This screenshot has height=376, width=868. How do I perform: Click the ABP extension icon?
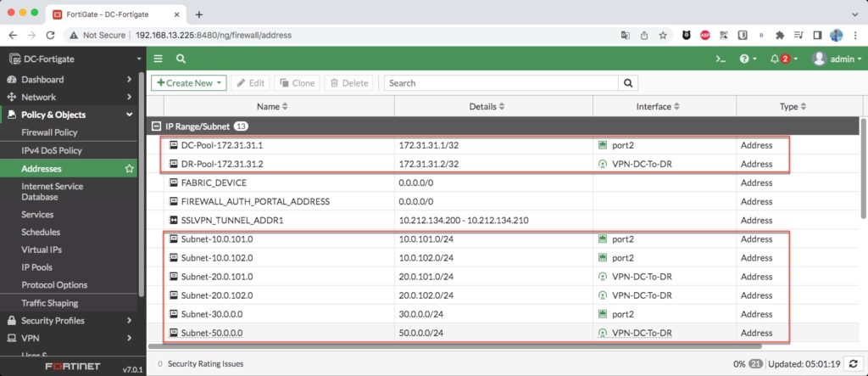(704, 35)
